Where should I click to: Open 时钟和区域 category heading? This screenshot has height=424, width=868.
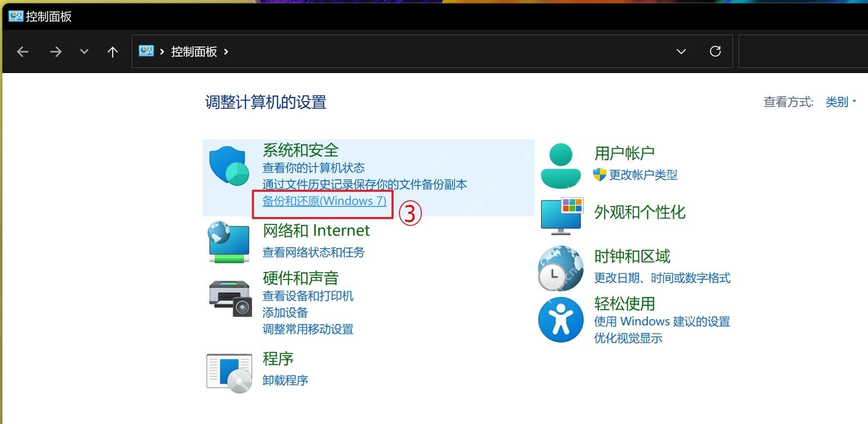point(632,256)
